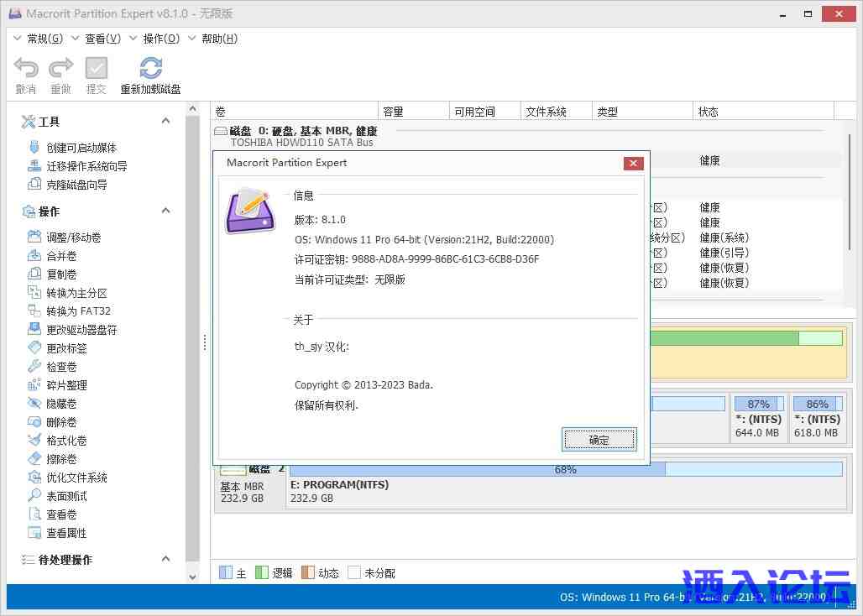The image size is (863, 616).
Task: Click the 创建可启动媒体 icon in sidebar
Action: pos(34,148)
